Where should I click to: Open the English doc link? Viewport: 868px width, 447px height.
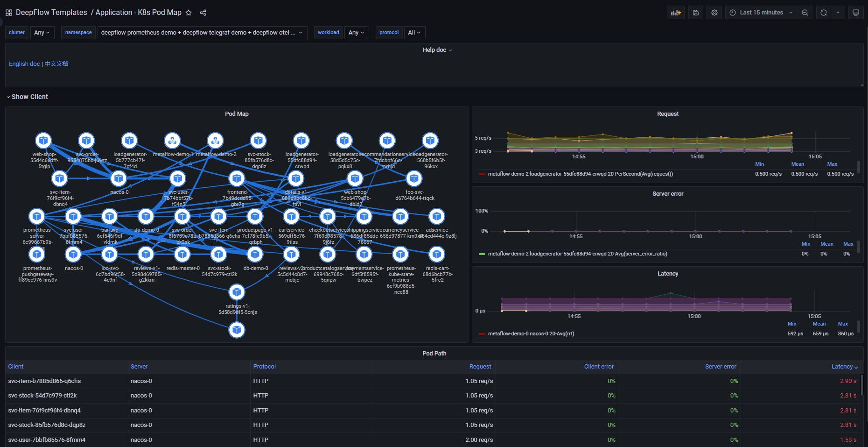(24, 64)
